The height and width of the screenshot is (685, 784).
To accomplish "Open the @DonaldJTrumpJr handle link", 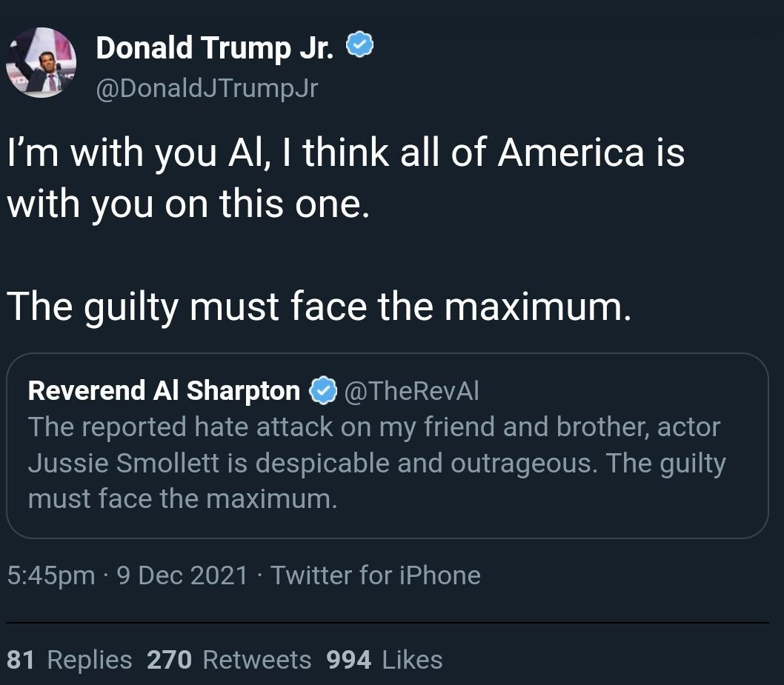I will pyautogui.click(x=207, y=89).
